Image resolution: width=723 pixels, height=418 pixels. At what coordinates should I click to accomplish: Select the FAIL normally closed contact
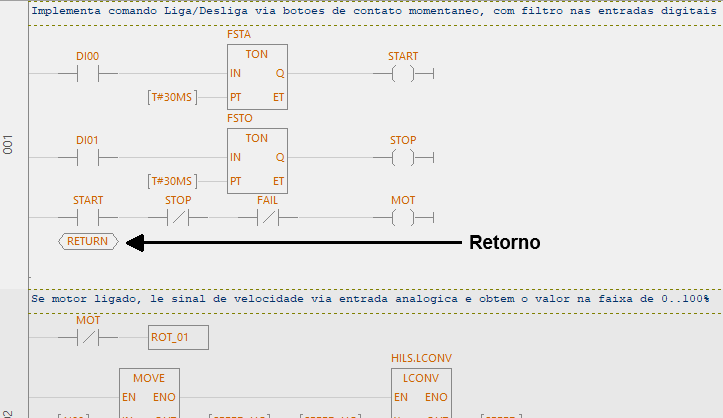pyautogui.click(x=267, y=218)
